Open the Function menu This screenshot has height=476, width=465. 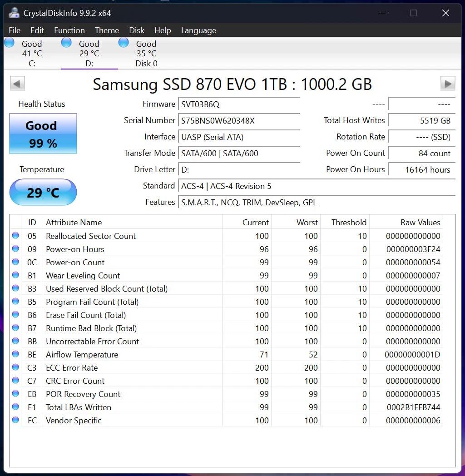pos(69,30)
